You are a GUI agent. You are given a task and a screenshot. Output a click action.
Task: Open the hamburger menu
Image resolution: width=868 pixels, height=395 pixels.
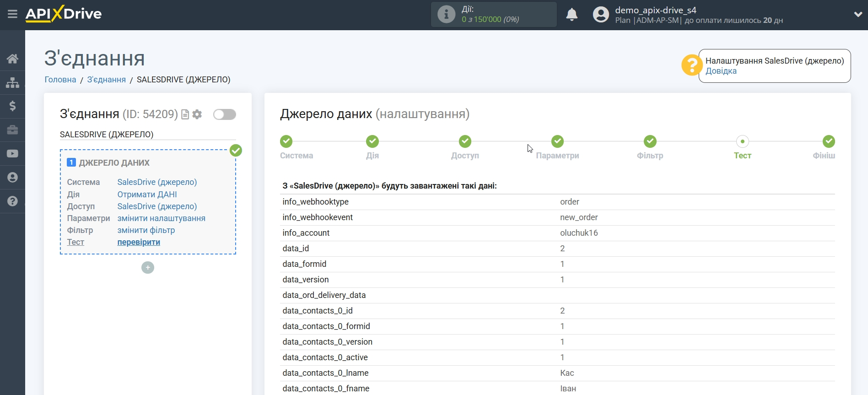(12, 14)
